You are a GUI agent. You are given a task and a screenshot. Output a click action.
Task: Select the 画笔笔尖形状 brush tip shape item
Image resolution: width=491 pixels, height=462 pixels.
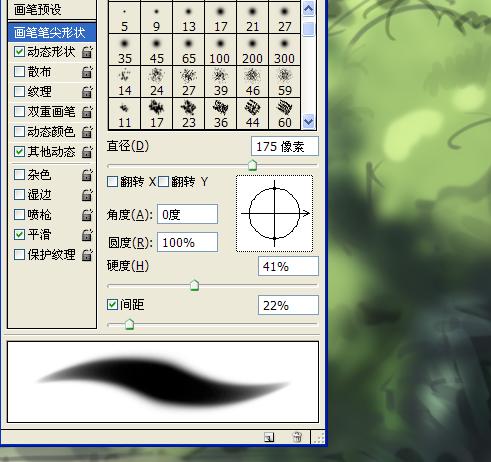(x=52, y=33)
